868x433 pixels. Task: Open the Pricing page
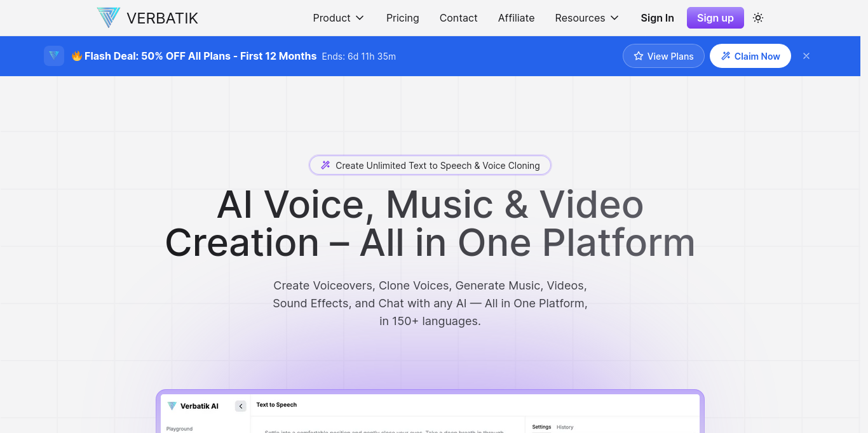(x=402, y=18)
